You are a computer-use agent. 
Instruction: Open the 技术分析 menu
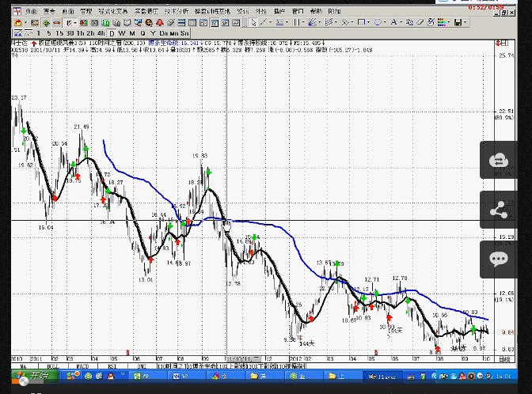point(177,12)
